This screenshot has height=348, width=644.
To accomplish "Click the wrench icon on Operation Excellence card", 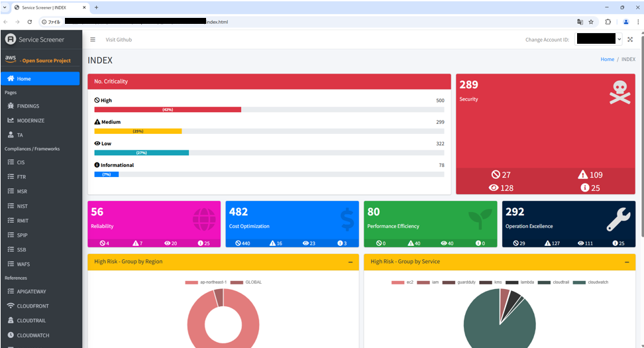I will pyautogui.click(x=619, y=219).
